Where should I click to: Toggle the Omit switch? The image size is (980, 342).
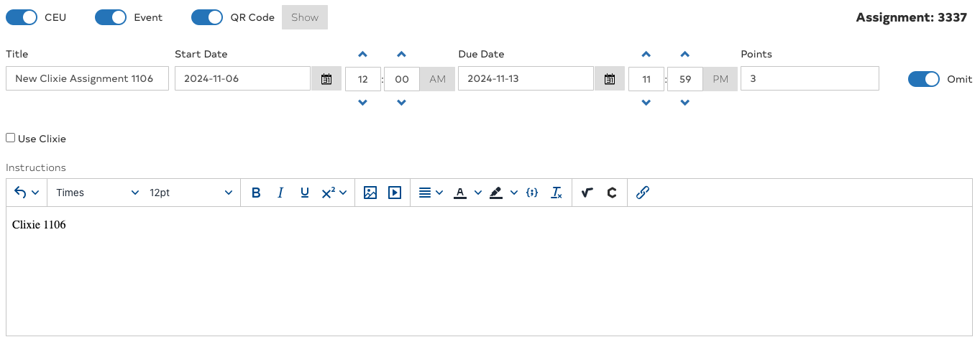coord(924,79)
